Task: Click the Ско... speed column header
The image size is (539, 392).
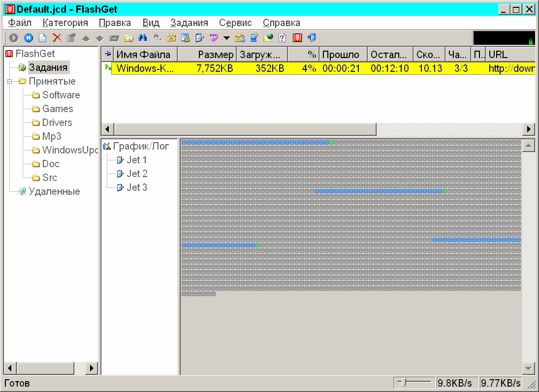Action: point(429,54)
